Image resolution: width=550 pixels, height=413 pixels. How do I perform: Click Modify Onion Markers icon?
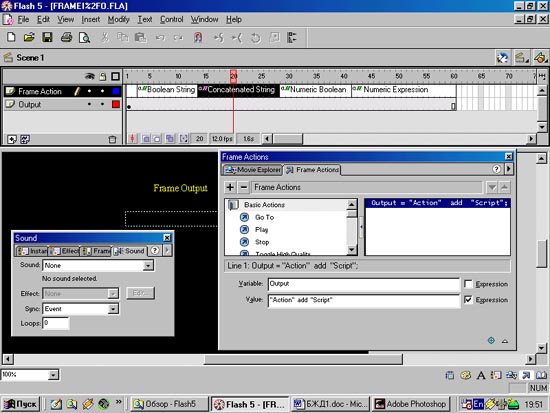183,139
